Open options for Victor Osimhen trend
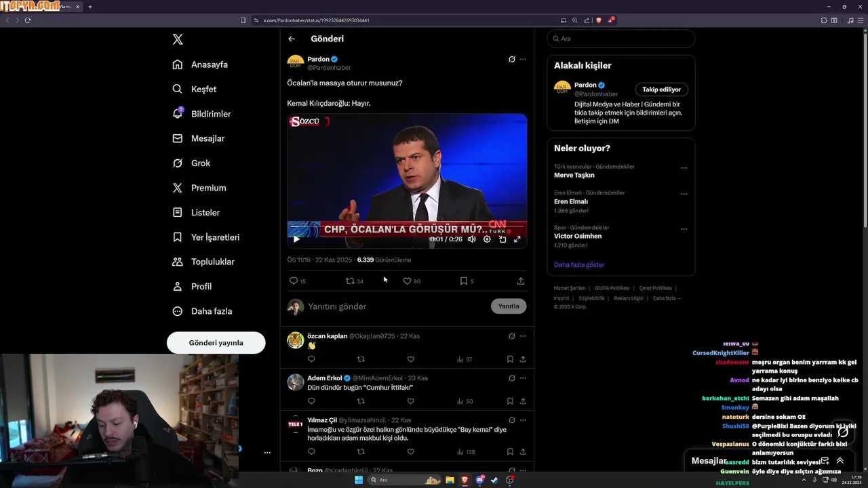This screenshot has height=488, width=868. (684, 229)
